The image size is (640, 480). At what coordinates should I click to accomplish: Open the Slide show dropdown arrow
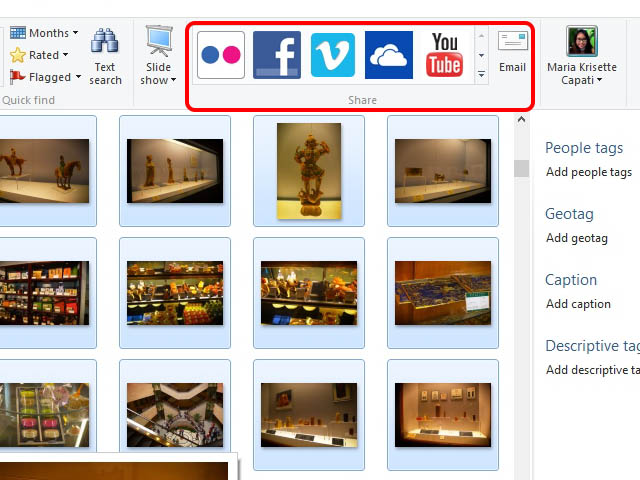click(173, 80)
